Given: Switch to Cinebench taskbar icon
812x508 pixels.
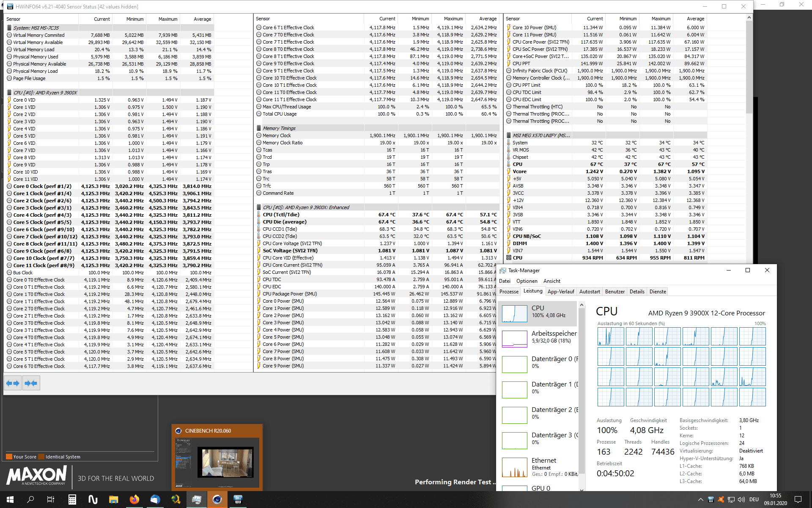Looking at the screenshot, I should point(217,500).
